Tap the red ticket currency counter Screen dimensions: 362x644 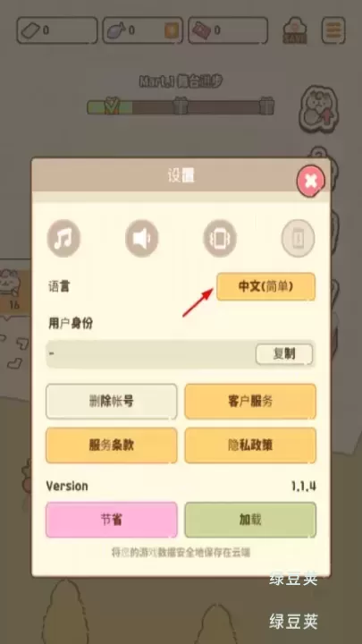[x=228, y=30]
